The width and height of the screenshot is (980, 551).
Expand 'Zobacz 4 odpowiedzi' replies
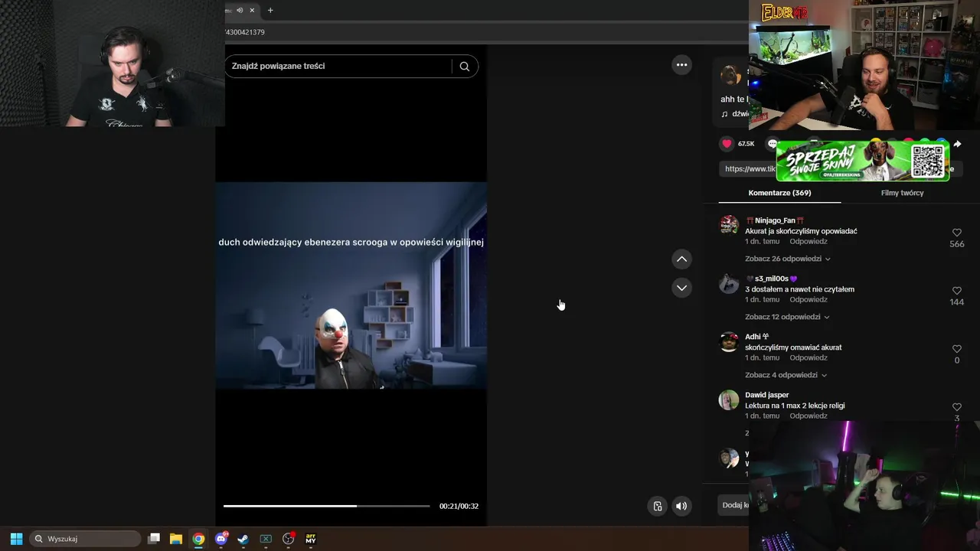786,375
